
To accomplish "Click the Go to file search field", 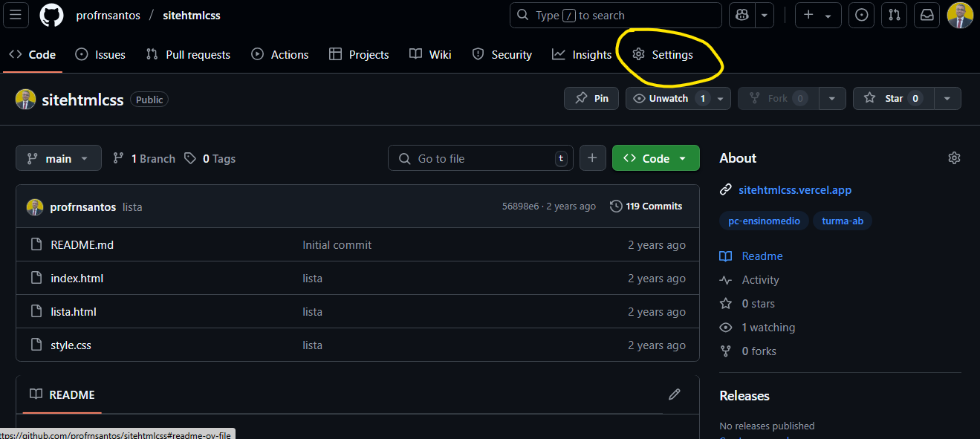I will (x=480, y=158).
